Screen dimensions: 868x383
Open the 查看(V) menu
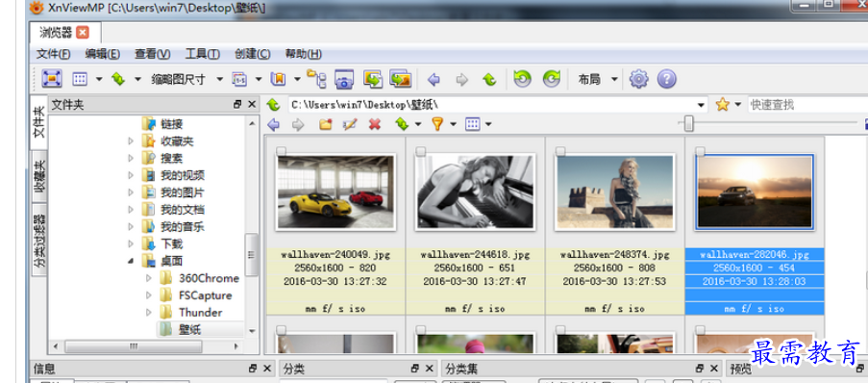(x=152, y=54)
